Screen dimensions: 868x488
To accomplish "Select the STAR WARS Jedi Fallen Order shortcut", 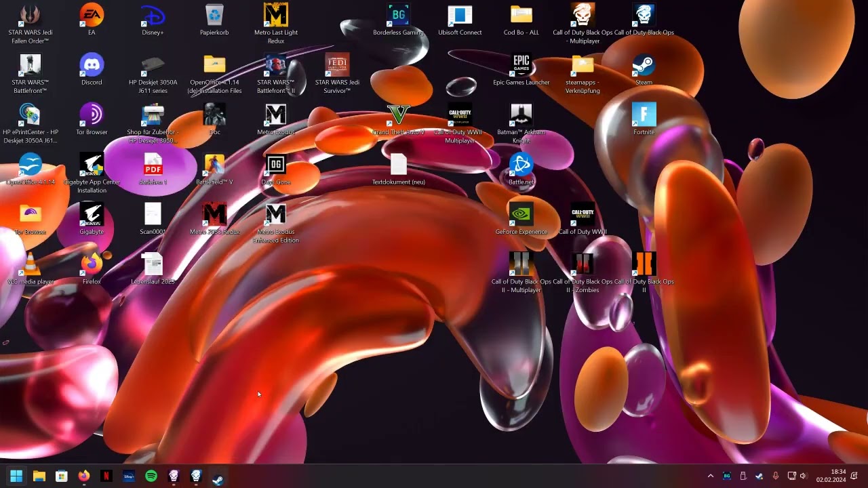I will tap(31, 24).
